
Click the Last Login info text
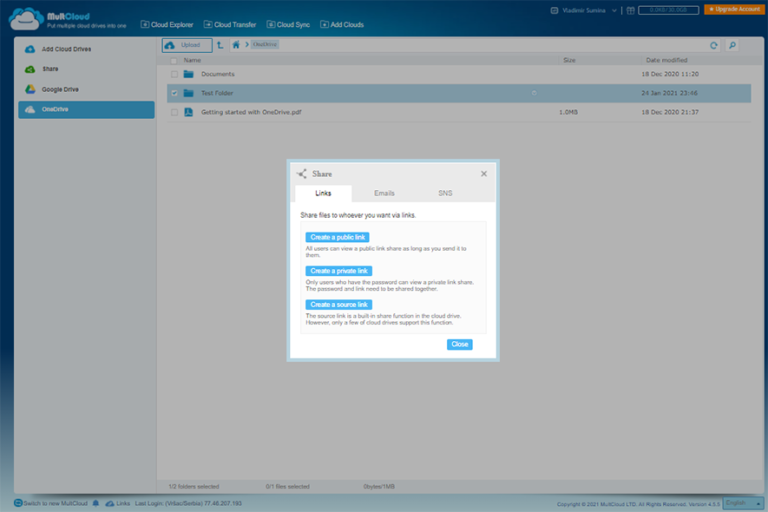[188, 503]
